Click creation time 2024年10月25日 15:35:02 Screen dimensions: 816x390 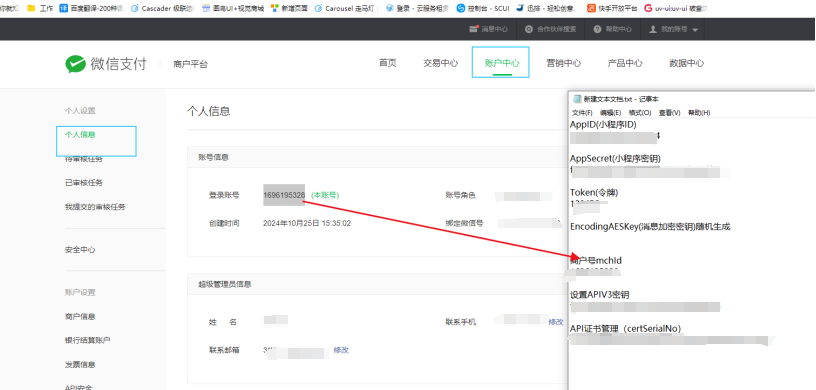pyautogui.click(x=307, y=223)
